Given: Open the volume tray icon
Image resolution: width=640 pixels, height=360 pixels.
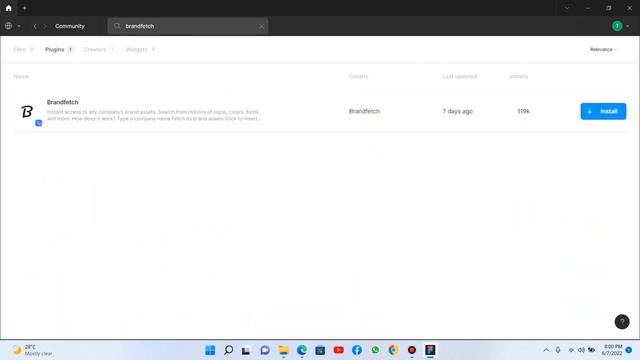Looking at the screenshot, I should tap(581, 350).
